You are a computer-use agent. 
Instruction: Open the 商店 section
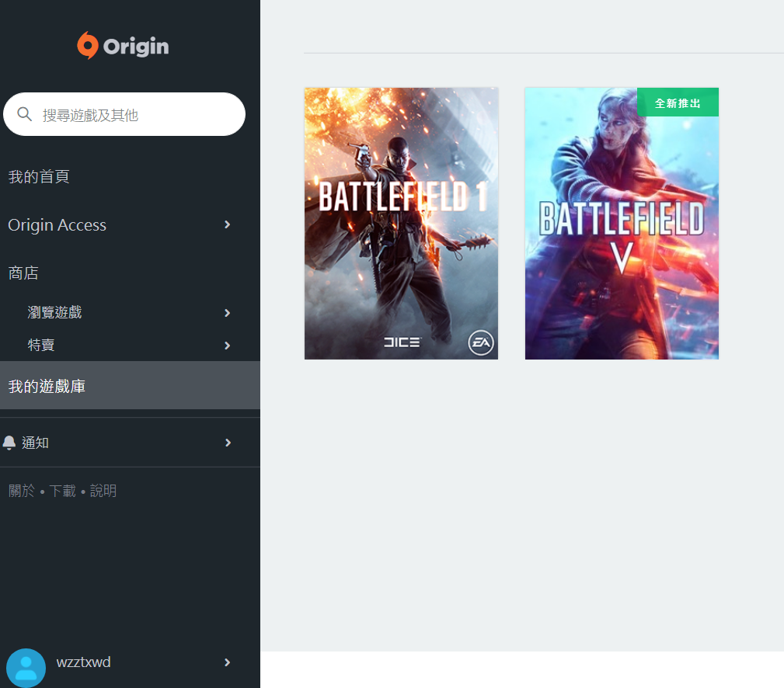click(23, 273)
